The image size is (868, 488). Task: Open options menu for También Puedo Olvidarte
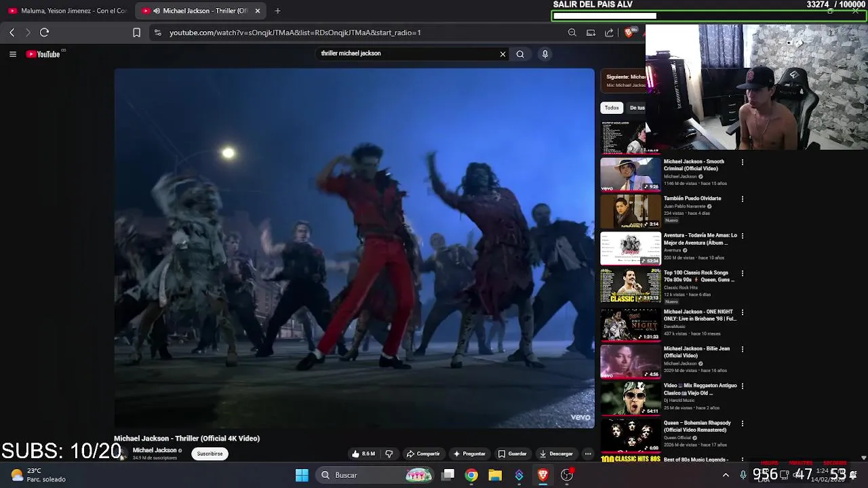pyautogui.click(x=743, y=199)
